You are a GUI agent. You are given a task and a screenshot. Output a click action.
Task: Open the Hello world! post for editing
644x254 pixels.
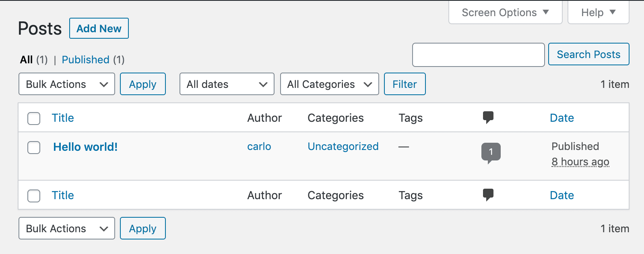(x=85, y=147)
